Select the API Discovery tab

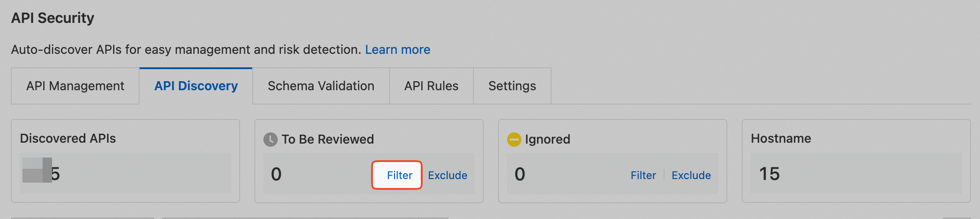pyautogui.click(x=196, y=86)
